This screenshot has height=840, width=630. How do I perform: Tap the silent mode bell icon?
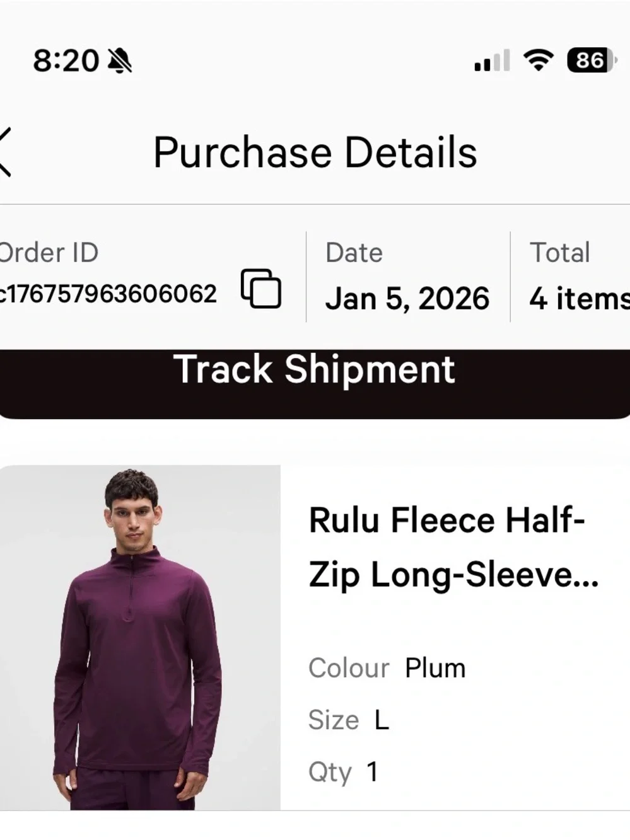pyautogui.click(x=120, y=60)
